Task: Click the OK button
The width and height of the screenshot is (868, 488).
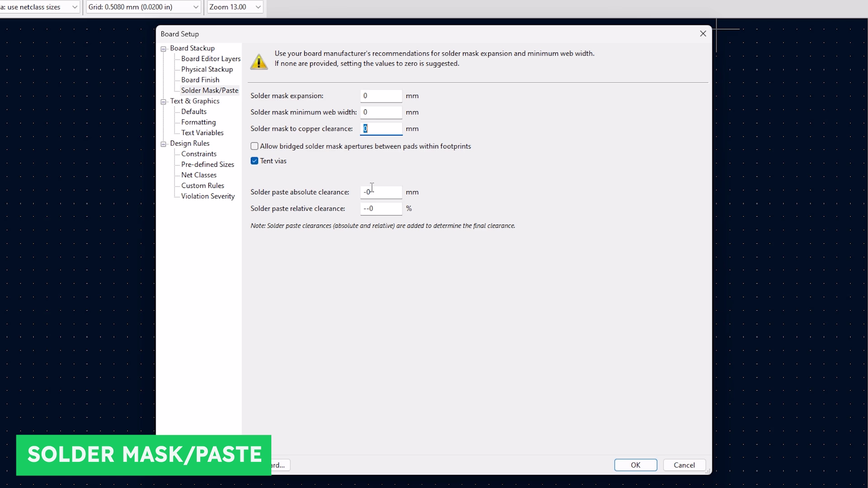Action: point(635,465)
